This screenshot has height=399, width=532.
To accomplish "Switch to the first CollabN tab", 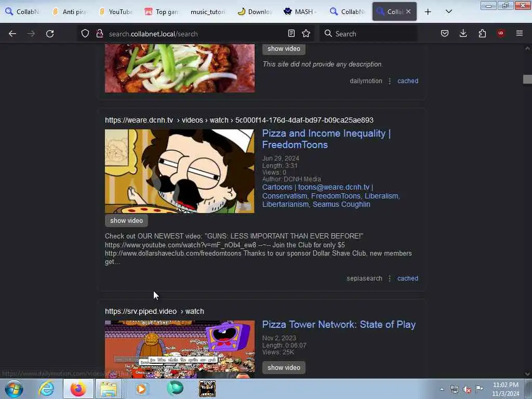I will pos(23,11).
